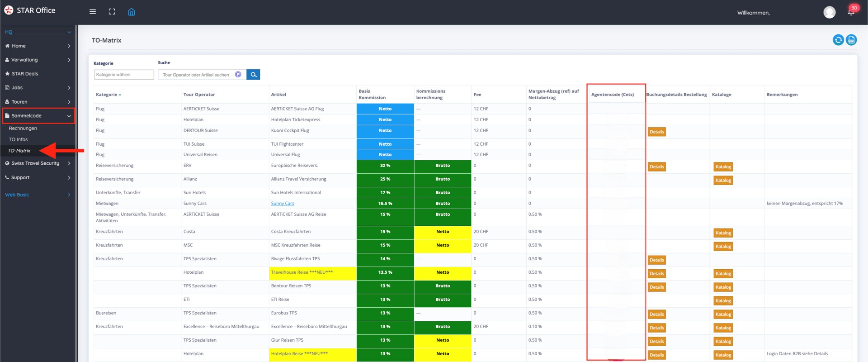The image size is (868, 362).
Task: Collapse the Sammelcode sidebar menu
Action: 38,116
